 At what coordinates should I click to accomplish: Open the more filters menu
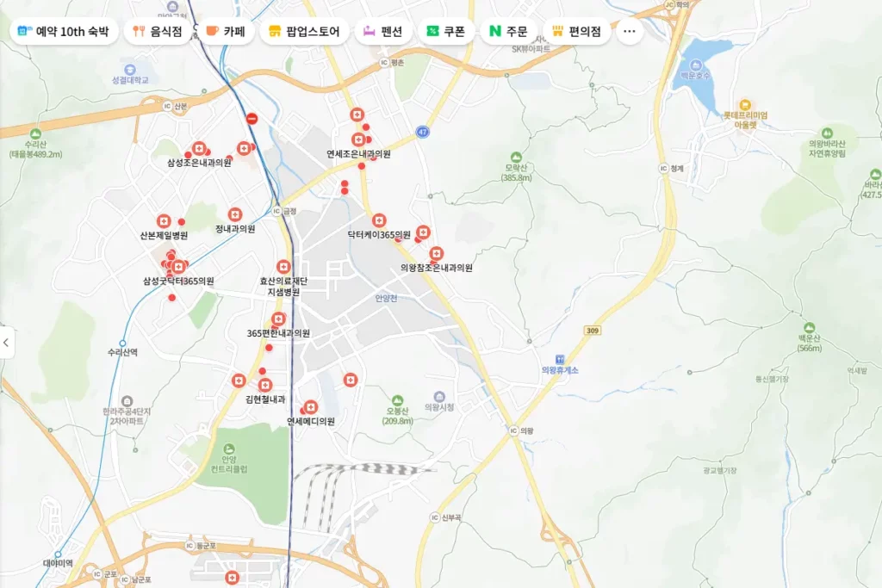630,29
